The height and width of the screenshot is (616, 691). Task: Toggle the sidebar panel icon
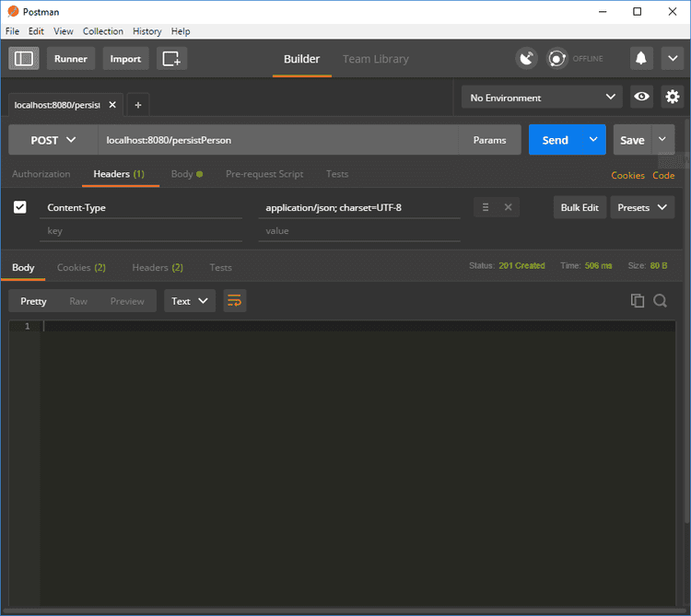point(24,59)
